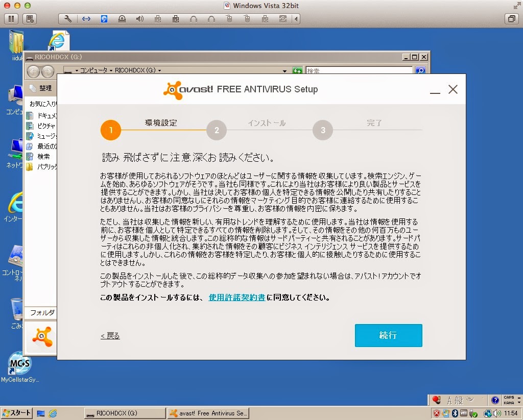Switch to avast! Free Antivirus taskbar button
Screen dimensions: 523x420
click(208, 413)
